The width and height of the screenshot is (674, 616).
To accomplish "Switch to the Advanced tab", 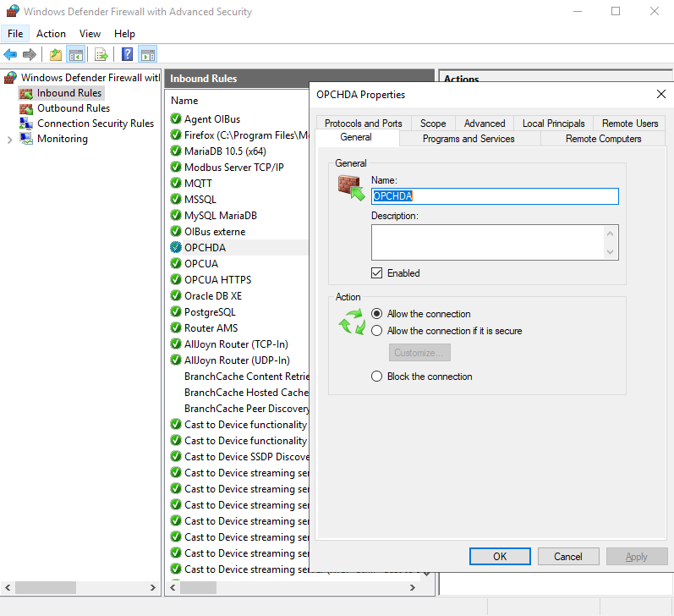I will [485, 124].
